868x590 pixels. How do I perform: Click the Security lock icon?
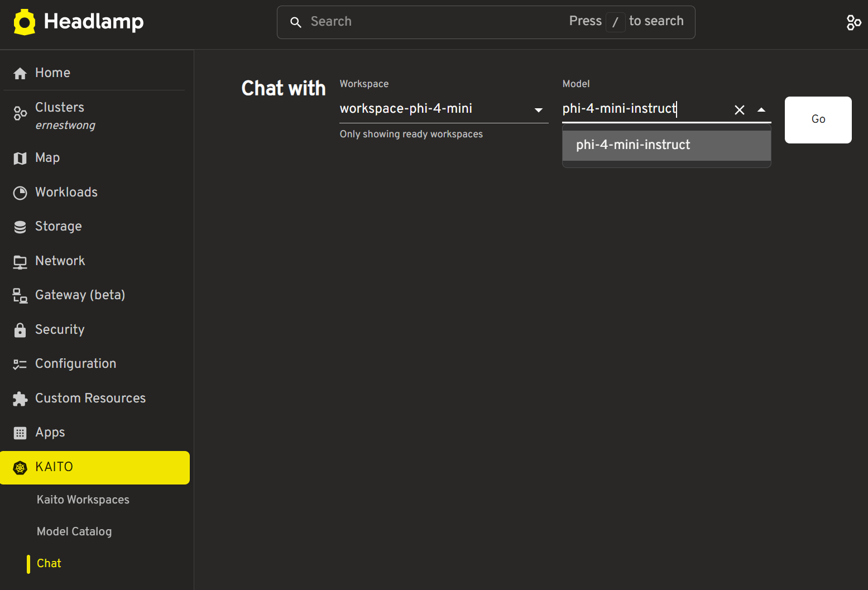click(x=20, y=330)
